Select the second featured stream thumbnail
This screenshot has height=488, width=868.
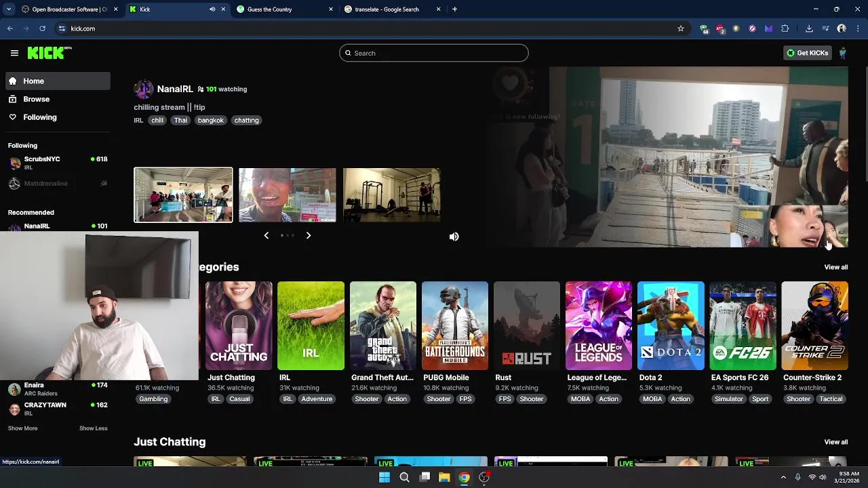click(288, 195)
